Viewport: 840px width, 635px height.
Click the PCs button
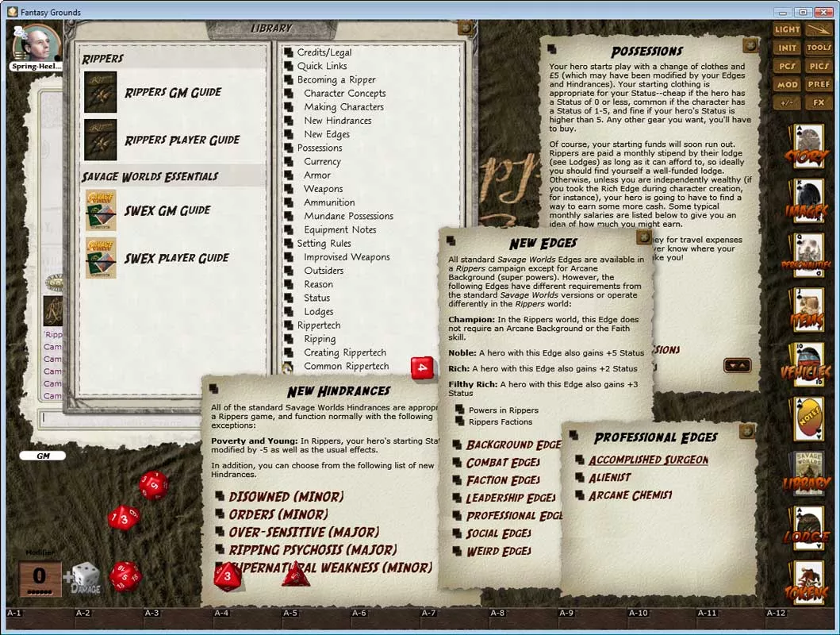point(786,66)
